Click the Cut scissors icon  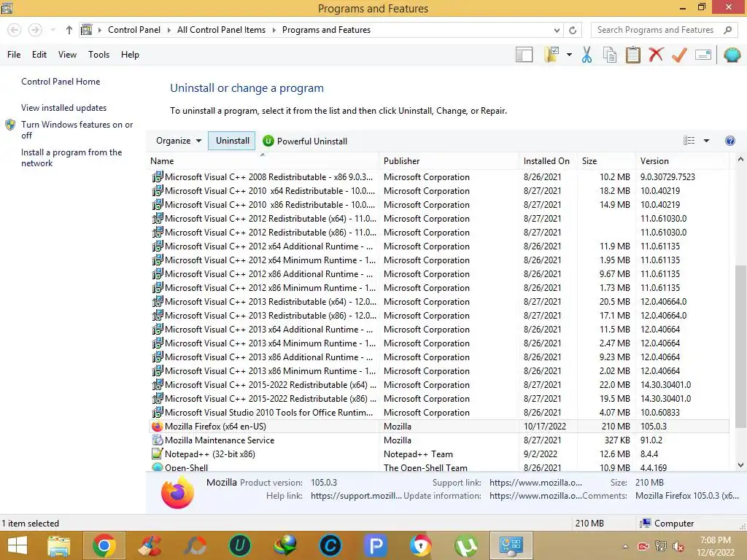pos(587,55)
